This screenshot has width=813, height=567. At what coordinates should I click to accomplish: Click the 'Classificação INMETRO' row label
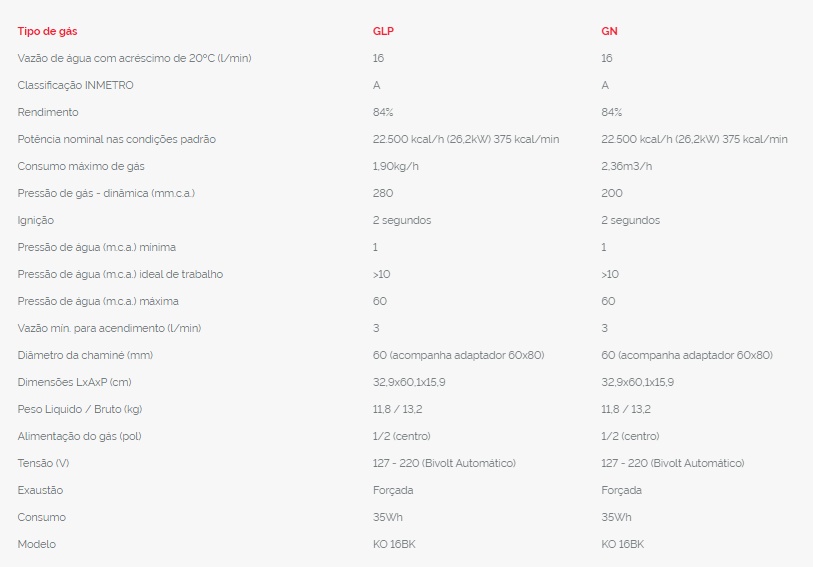[x=75, y=85]
